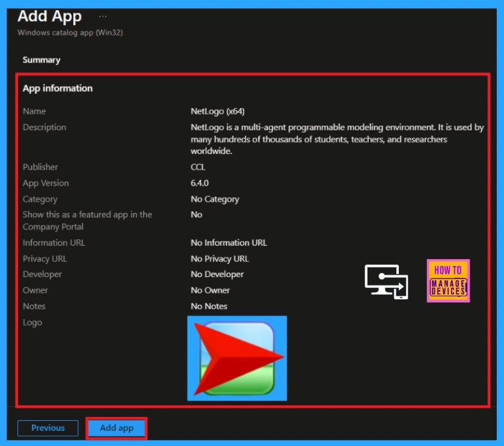Click the "Description" field label
Viewport: 504px width, 446px height.
(x=45, y=127)
